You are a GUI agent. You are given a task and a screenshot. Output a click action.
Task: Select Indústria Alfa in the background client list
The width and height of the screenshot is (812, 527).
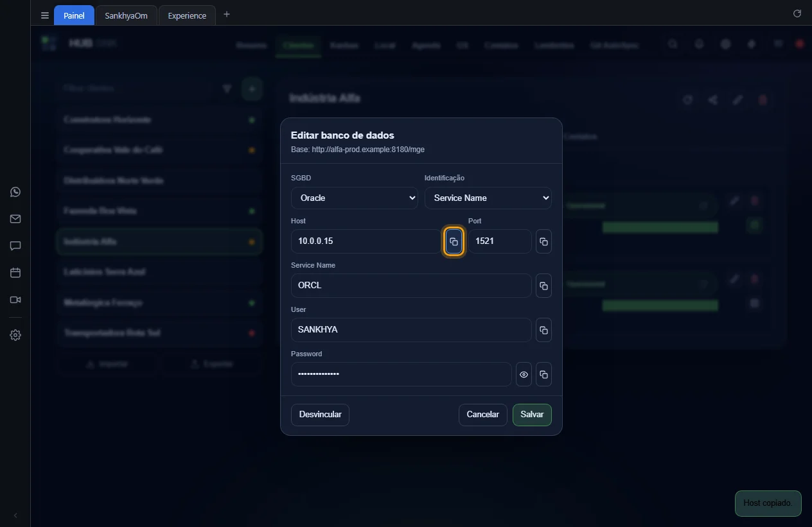click(159, 242)
